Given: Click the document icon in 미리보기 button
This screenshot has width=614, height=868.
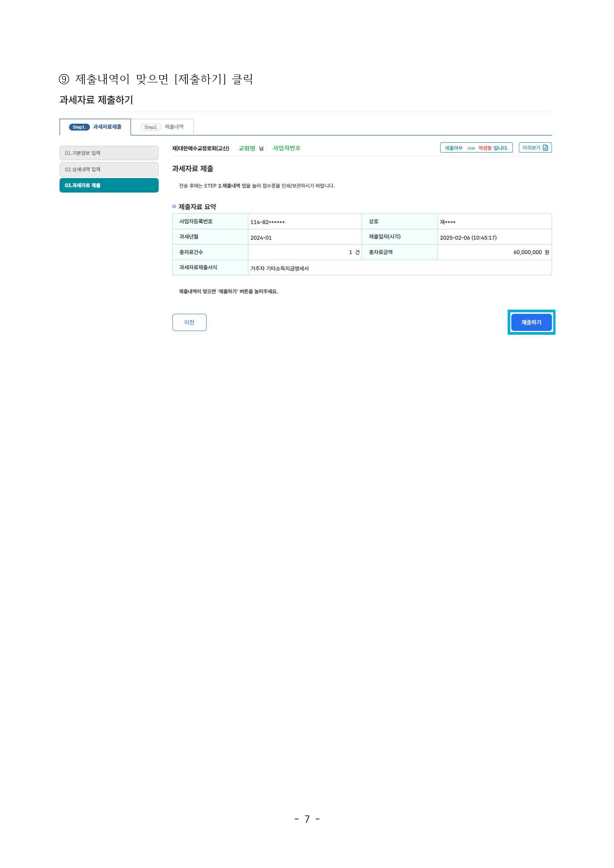Looking at the screenshot, I should [x=545, y=148].
